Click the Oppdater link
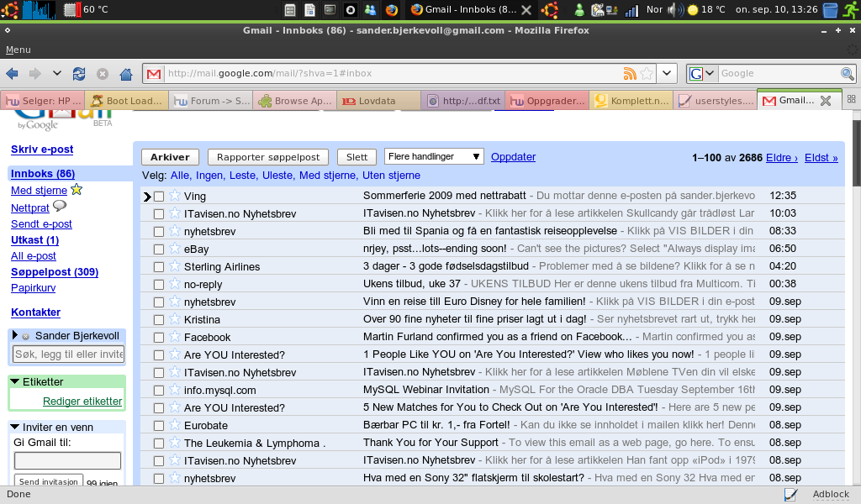This screenshot has width=861, height=504. tap(514, 157)
